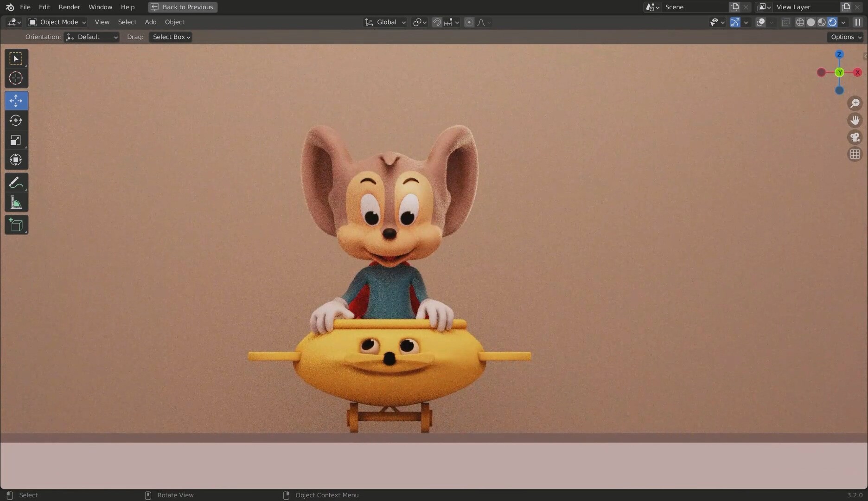Activate the Add Cube tool

tap(16, 225)
